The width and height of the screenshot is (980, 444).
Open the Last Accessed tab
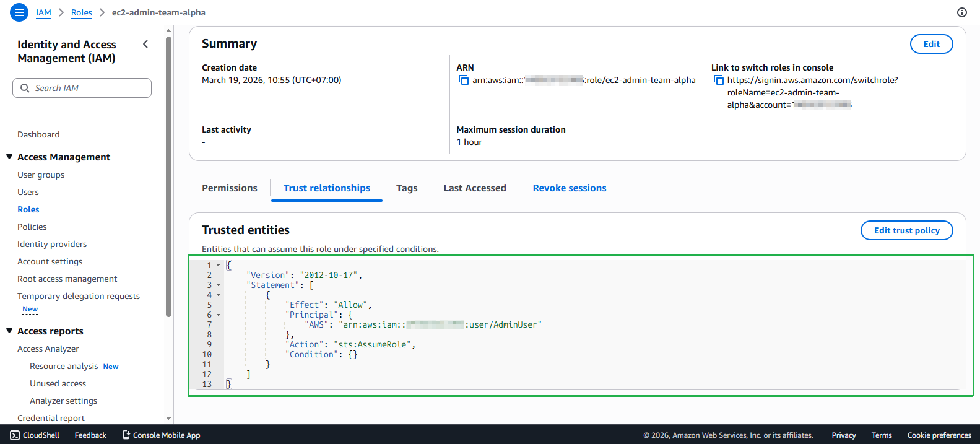[475, 188]
